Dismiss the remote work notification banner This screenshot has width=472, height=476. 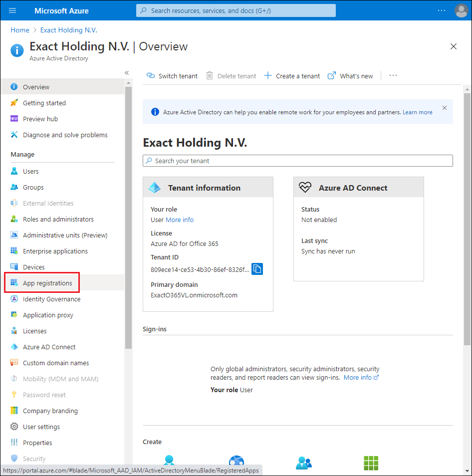(444, 108)
